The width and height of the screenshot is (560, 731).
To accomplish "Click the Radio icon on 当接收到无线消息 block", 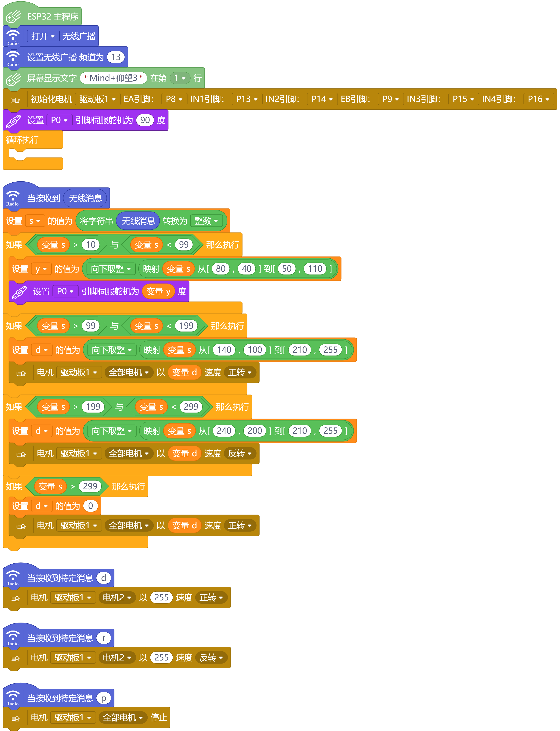I will tap(13, 198).
